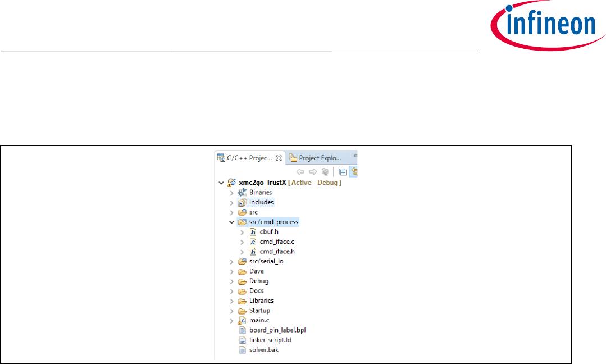Click the src/cmd_process folder icon
This screenshot has width=606, height=364.
(242, 222)
